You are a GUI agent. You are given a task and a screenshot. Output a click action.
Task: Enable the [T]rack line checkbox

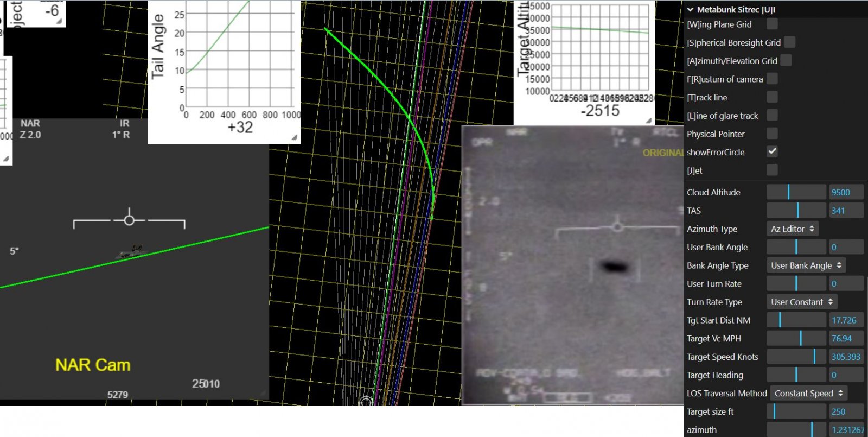pyautogui.click(x=772, y=97)
